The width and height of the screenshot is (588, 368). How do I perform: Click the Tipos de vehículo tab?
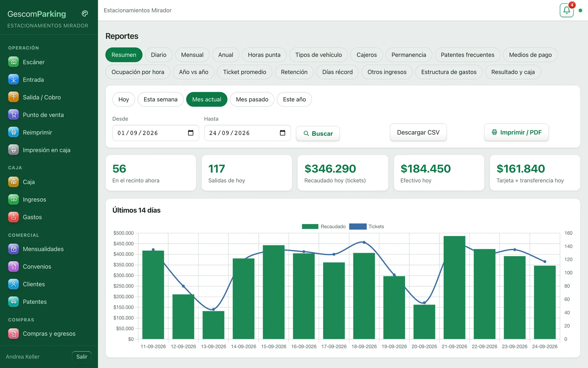[318, 55]
